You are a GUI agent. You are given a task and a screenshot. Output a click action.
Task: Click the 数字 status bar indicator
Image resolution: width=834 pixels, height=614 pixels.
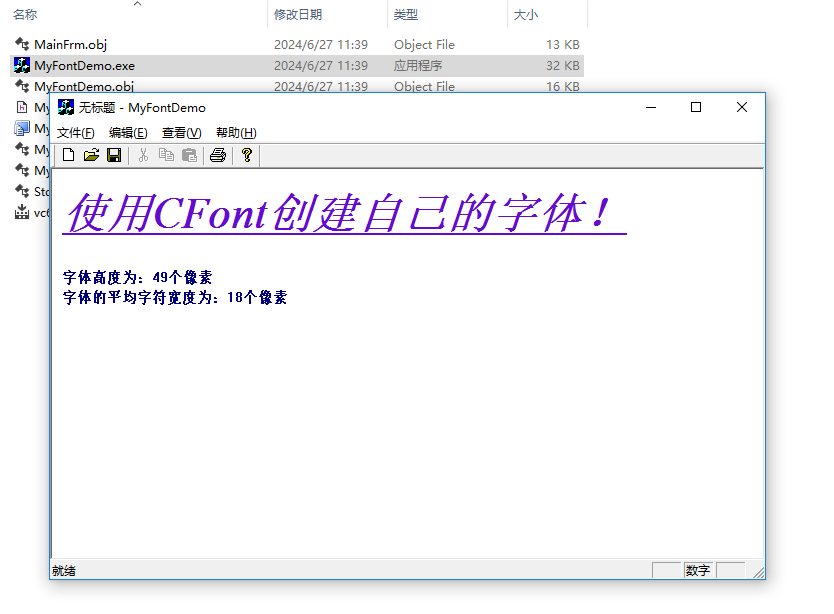coord(697,570)
